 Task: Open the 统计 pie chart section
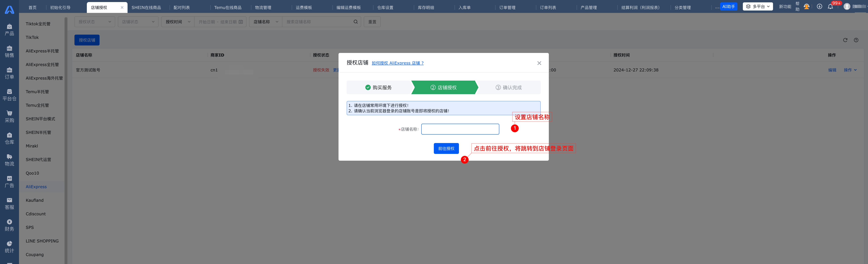[x=9, y=247]
